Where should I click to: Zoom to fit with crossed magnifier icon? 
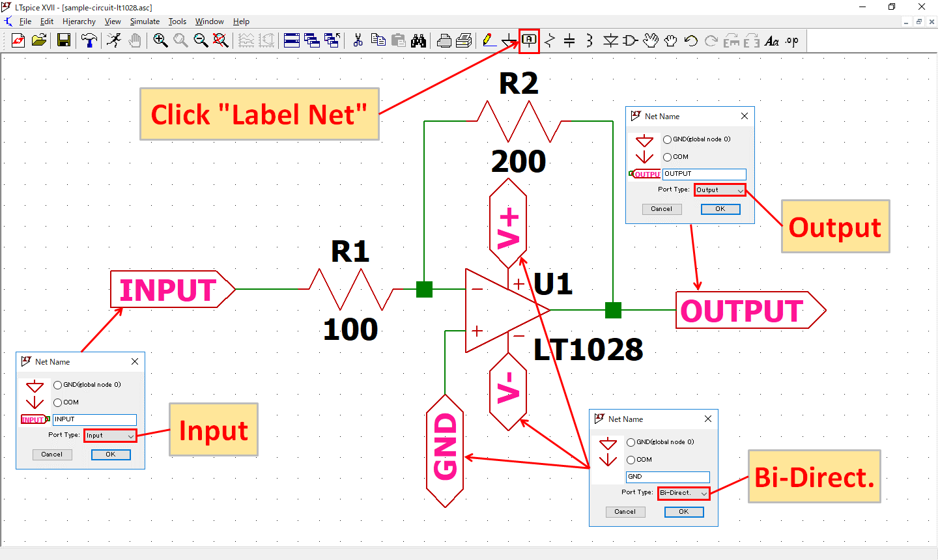tap(221, 40)
